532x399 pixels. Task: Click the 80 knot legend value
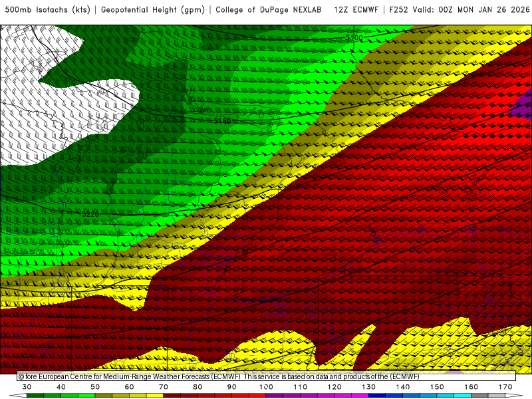point(198,387)
